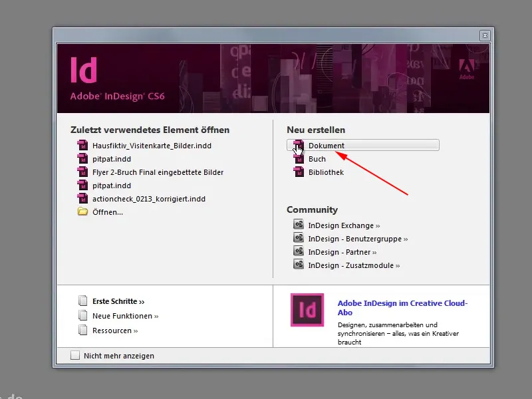The width and height of the screenshot is (532, 399).
Task: Open InDesign - Benutzergruppe link
Action: click(358, 239)
